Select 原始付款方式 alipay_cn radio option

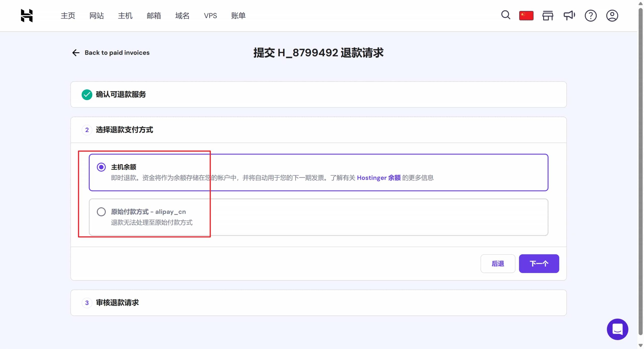coord(101,212)
